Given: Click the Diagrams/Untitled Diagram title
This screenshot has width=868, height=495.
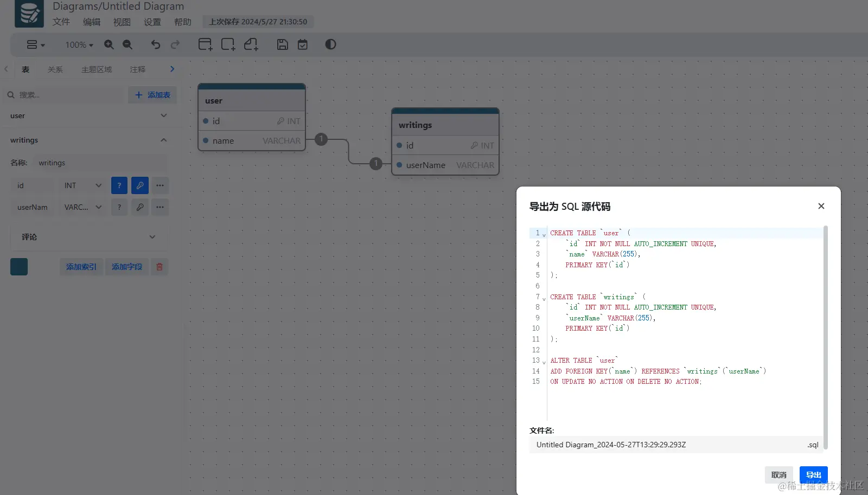Looking at the screenshot, I should (x=118, y=7).
